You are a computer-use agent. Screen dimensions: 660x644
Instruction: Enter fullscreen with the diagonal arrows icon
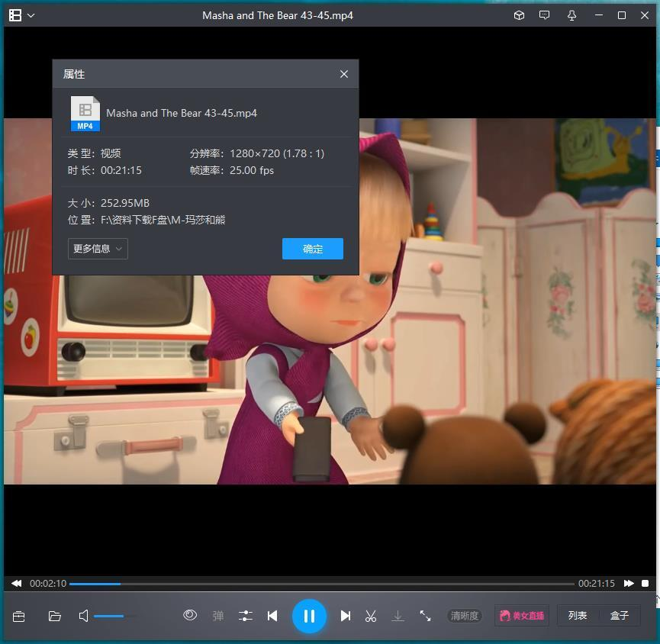425,616
